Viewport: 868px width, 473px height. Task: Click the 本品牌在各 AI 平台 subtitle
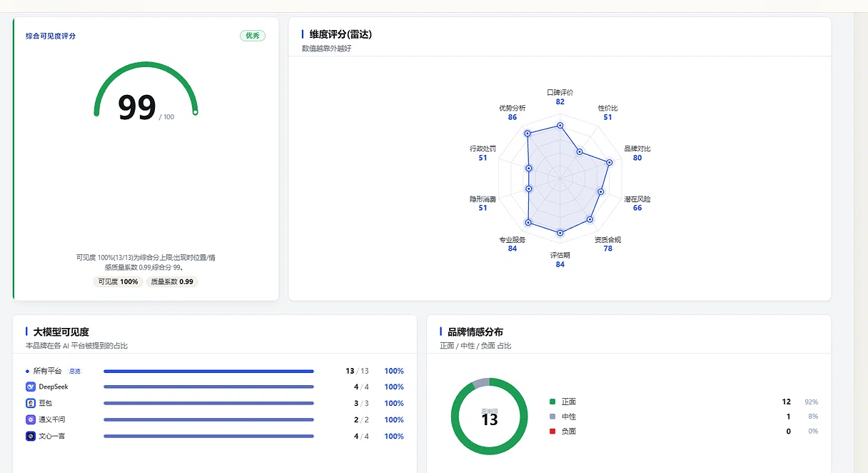76,346
